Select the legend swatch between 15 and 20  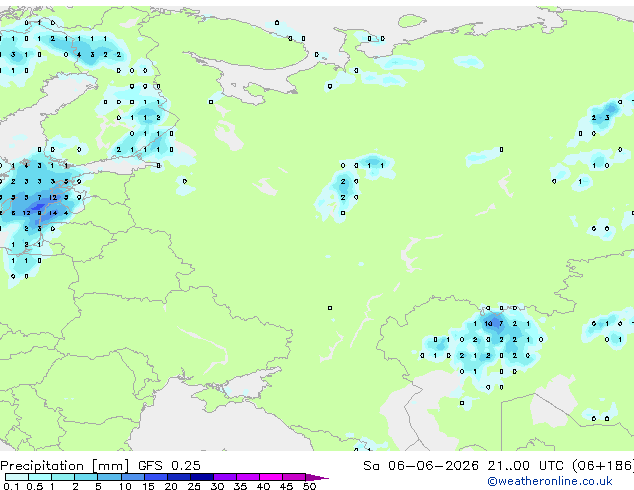156,477
